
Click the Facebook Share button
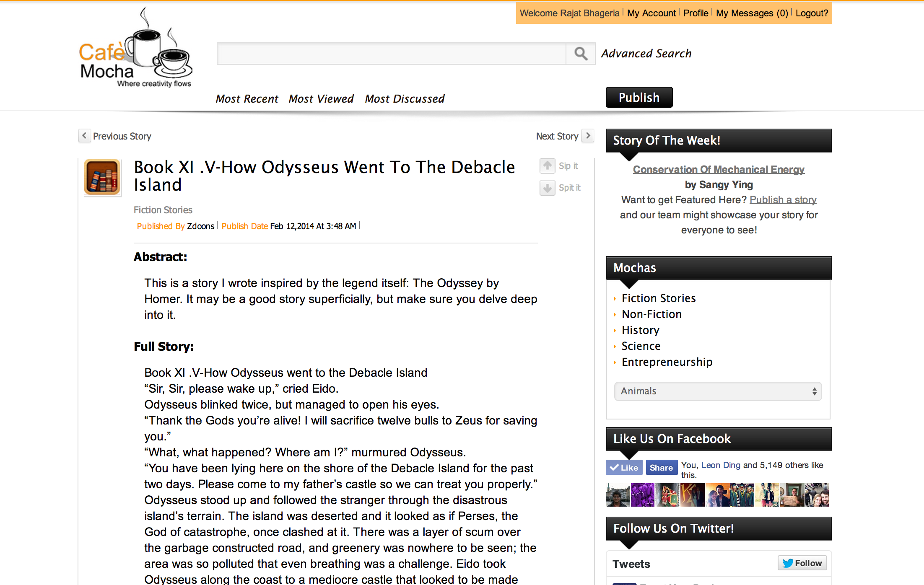pyautogui.click(x=661, y=467)
